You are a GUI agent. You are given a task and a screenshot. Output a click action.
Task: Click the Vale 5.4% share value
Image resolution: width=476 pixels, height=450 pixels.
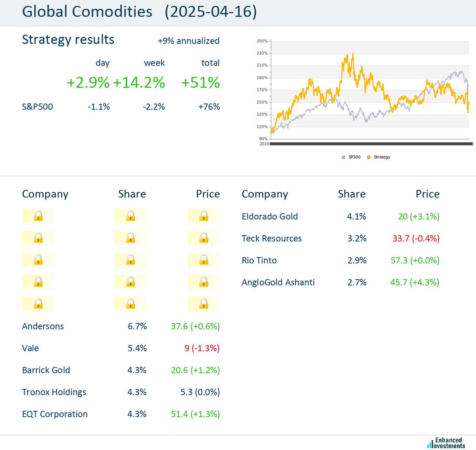point(137,348)
